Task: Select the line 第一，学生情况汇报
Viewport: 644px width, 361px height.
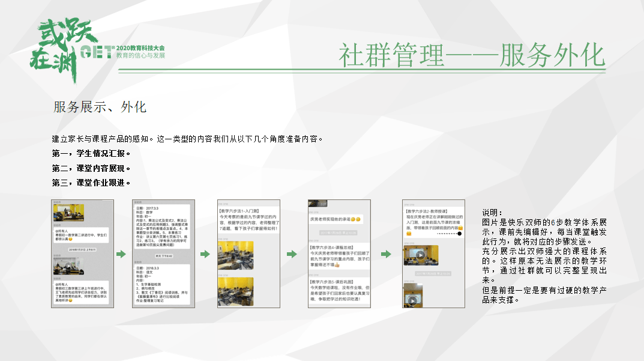Action: pos(91,153)
